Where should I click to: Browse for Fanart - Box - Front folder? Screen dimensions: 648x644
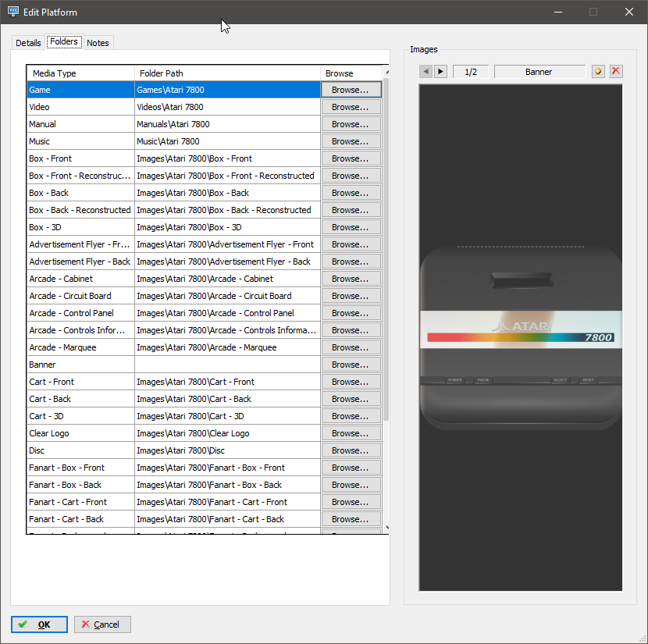(x=351, y=468)
